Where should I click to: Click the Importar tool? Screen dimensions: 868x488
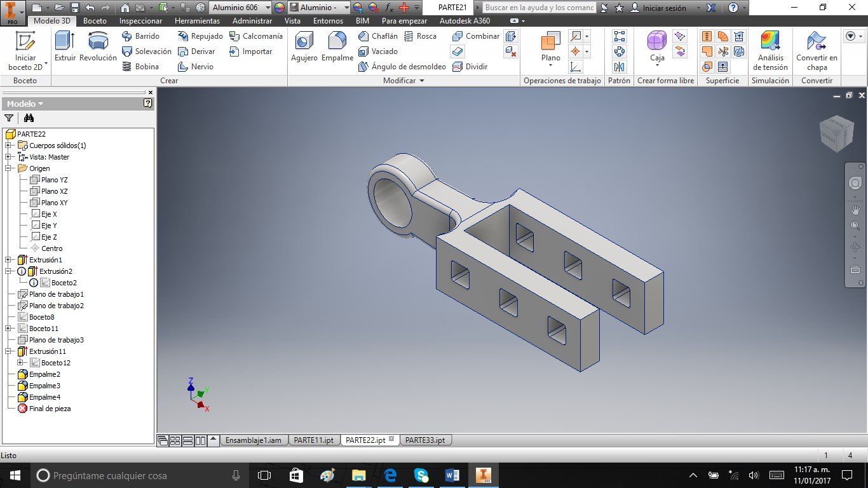pos(250,51)
